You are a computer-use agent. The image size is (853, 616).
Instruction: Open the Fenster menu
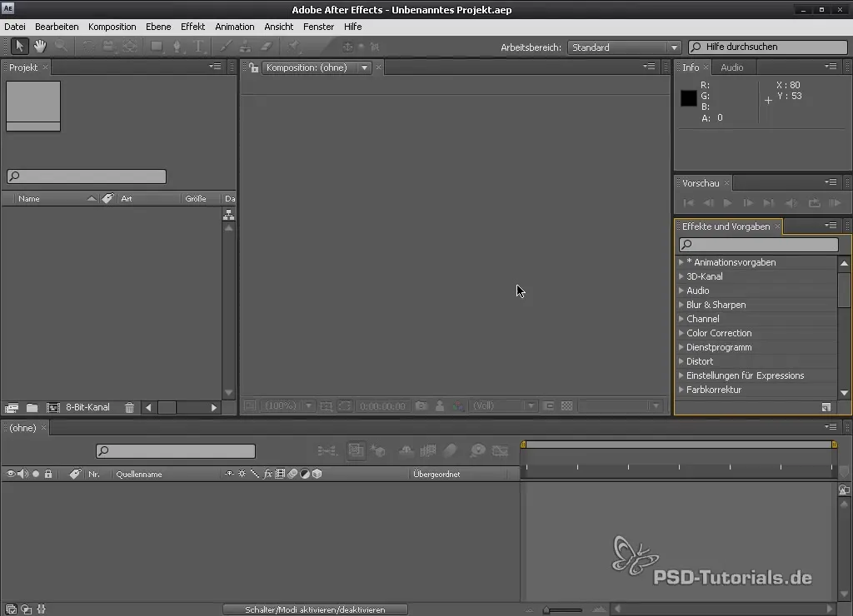pos(318,27)
